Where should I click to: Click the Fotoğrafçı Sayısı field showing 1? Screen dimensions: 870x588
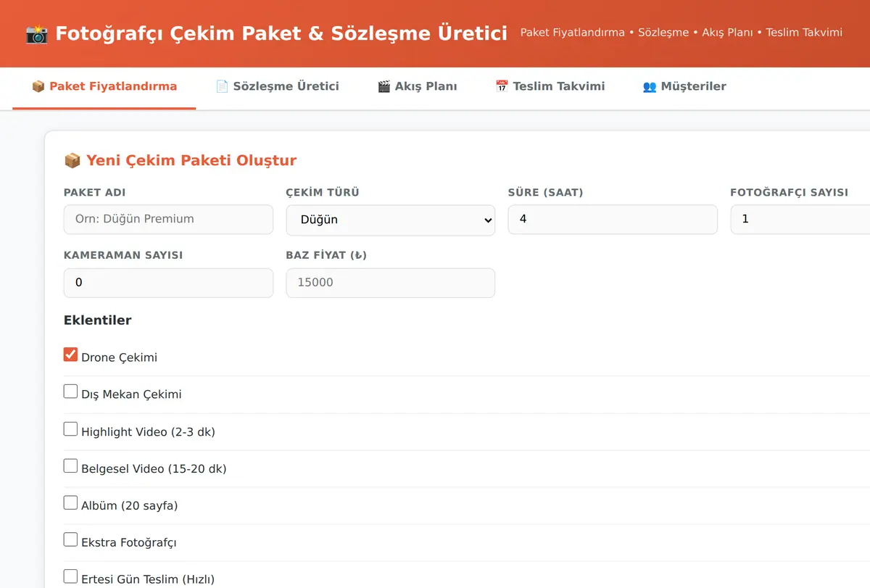pyautogui.click(x=800, y=219)
